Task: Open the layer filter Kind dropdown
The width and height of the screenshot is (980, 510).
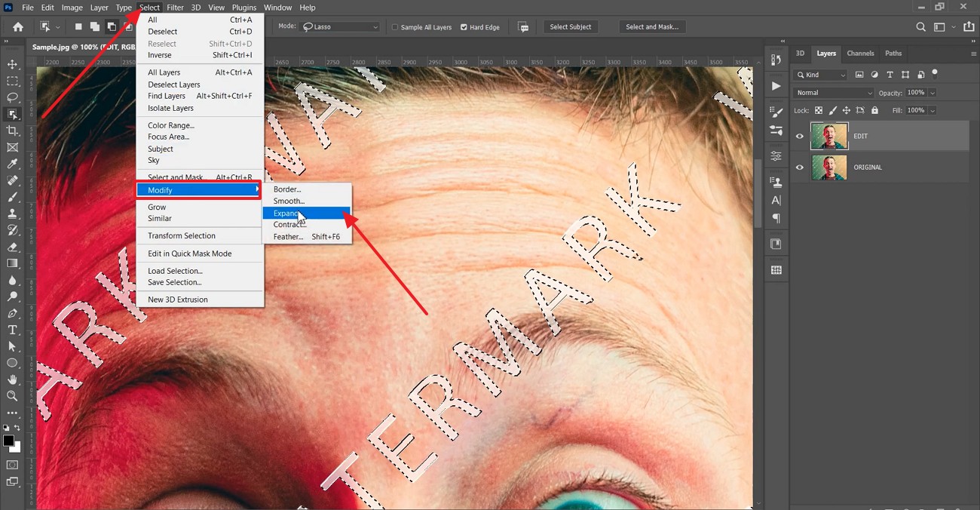Action: point(820,75)
